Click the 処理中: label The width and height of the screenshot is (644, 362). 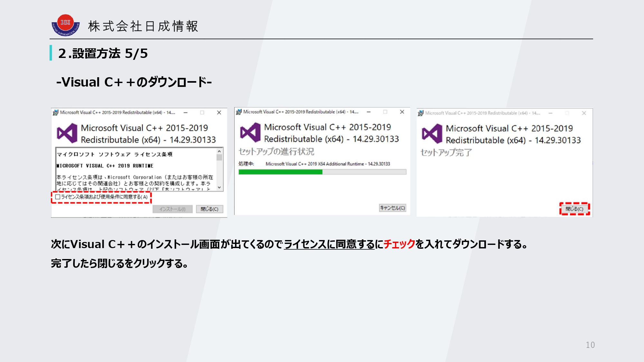click(x=246, y=164)
